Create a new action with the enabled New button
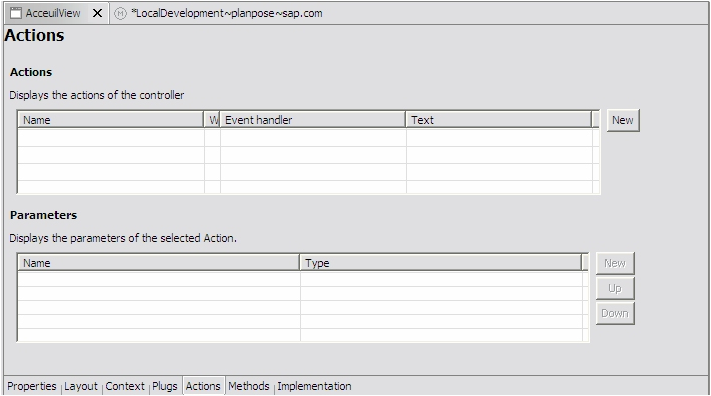The width and height of the screenshot is (711, 396). click(x=623, y=120)
